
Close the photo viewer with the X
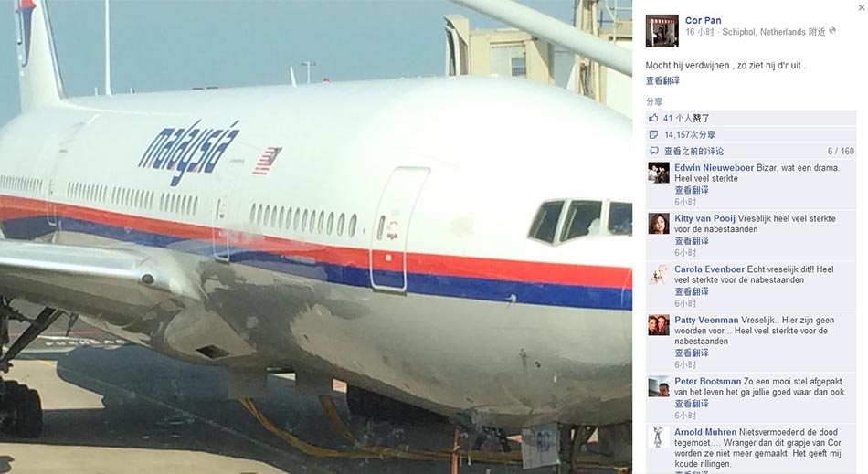[862, 7]
